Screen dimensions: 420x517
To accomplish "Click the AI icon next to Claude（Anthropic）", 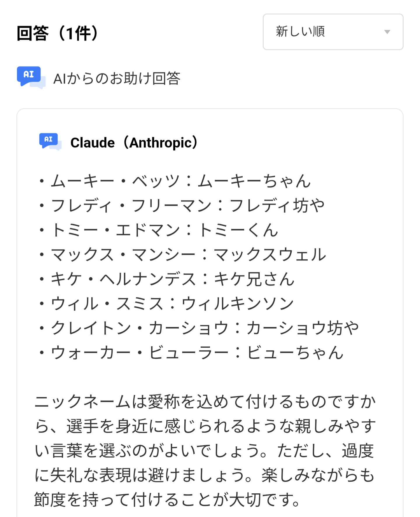I will pyautogui.click(x=50, y=142).
